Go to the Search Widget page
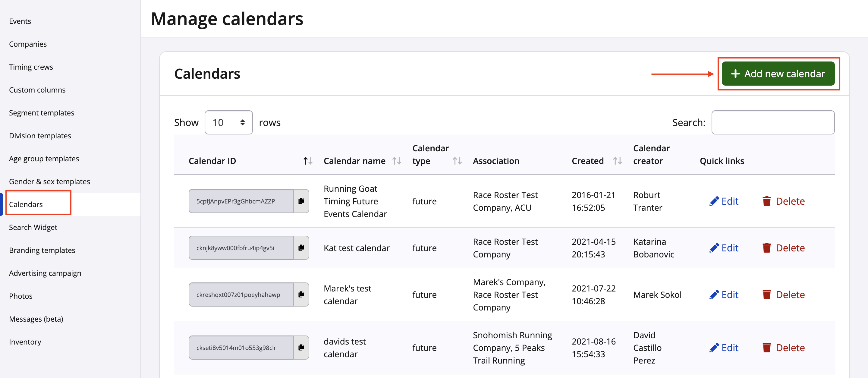Screen dimensions: 868x378 33,227
